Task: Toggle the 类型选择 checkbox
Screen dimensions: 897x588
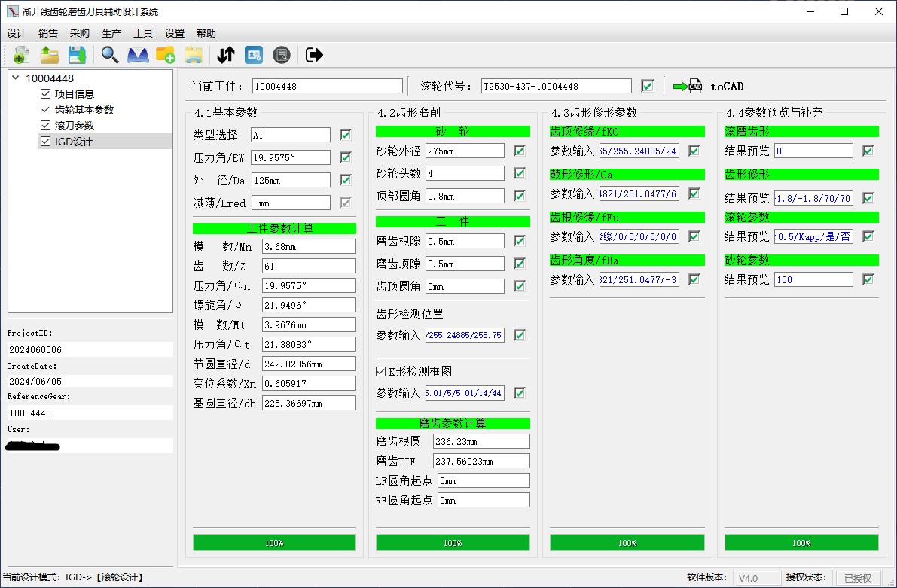Action: coord(346,135)
